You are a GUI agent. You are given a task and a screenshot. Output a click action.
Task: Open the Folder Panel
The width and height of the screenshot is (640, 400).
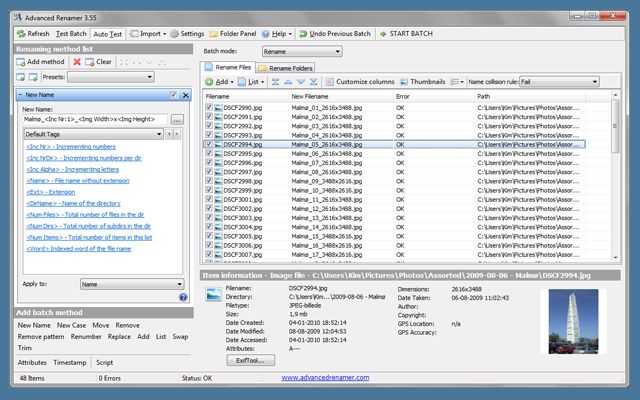coord(233,34)
